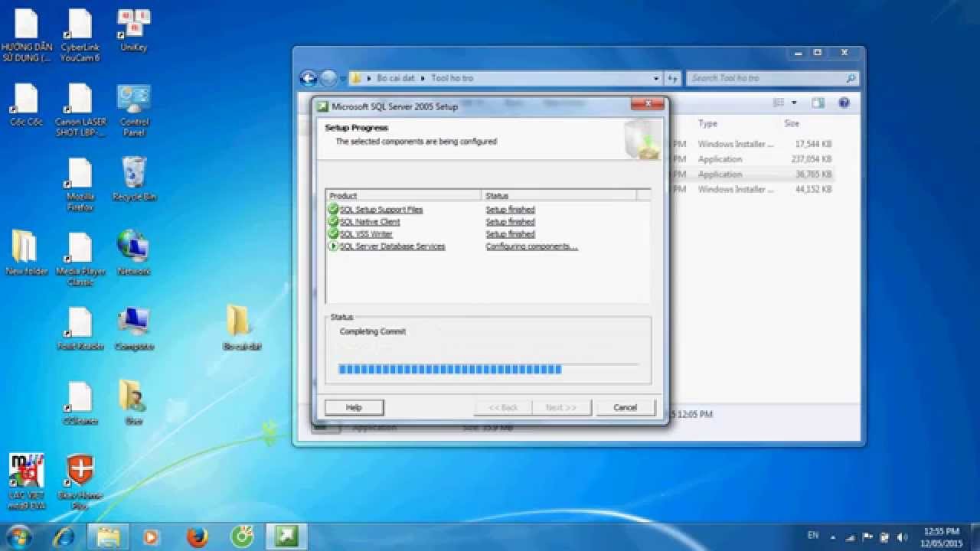Viewport: 980px width, 551px height.
Task: Select the CCleaner desktop shortcut
Action: (x=80, y=403)
